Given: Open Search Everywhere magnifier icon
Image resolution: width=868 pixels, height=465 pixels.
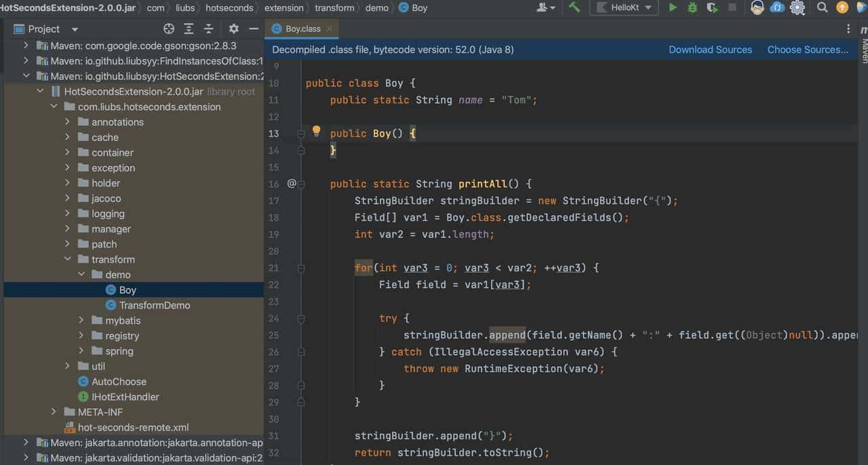Looking at the screenshot, I should [822, 7].
